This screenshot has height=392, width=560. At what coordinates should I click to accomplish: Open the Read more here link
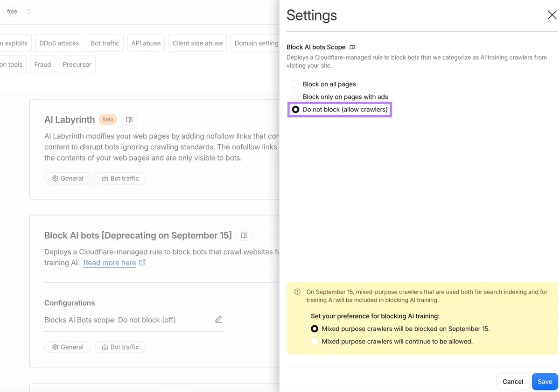(110, 263)
